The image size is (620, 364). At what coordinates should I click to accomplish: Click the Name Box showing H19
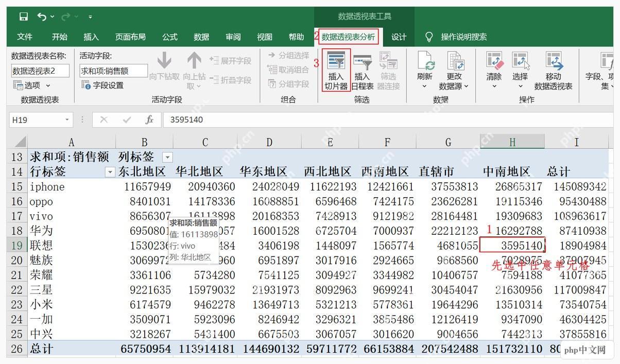(36, 120)
